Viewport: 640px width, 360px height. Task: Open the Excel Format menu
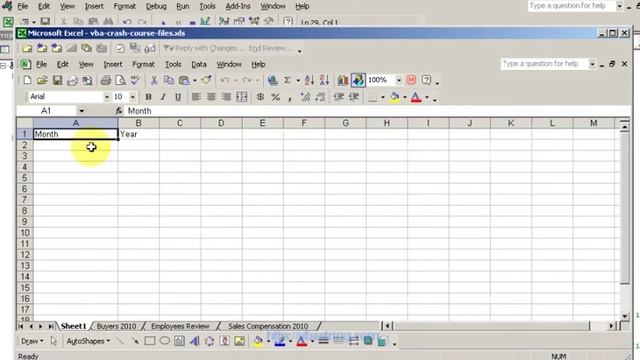(144, 64)
